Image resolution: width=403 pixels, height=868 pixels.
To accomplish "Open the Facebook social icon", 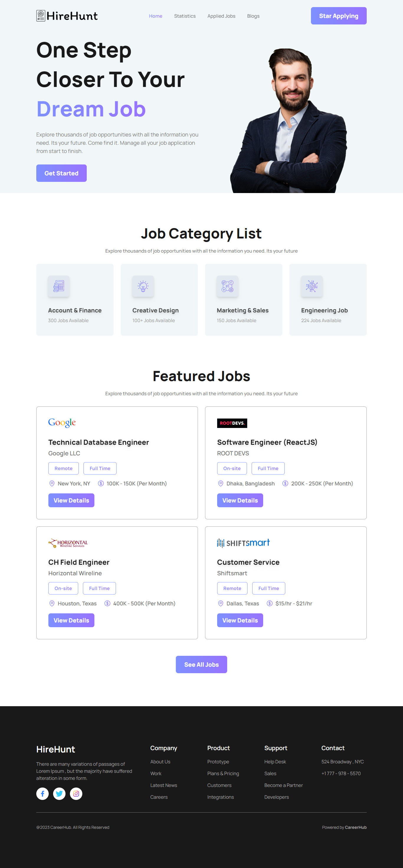I will coord(42,793).
